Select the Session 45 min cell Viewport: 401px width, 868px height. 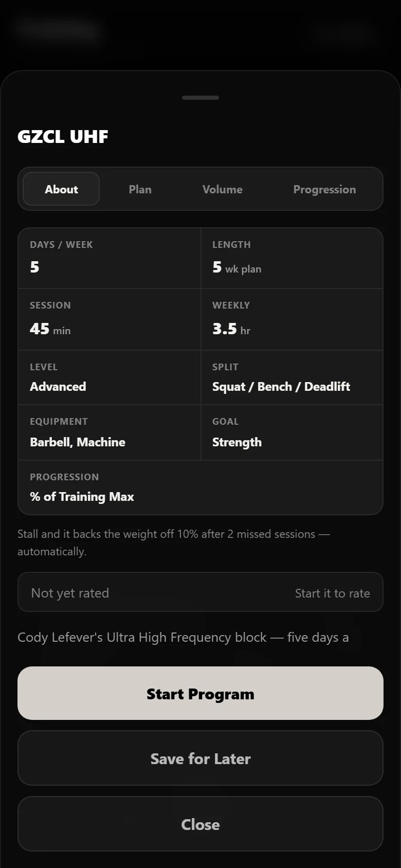point(110,319)
